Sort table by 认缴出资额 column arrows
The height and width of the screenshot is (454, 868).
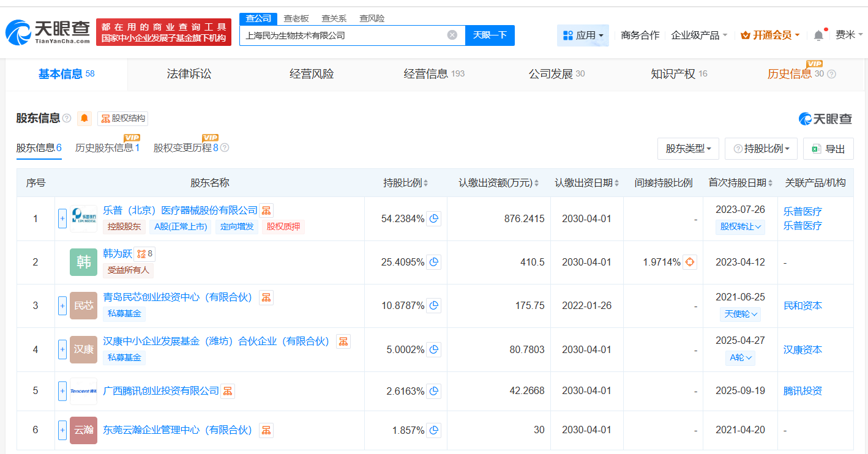point(537,182)
